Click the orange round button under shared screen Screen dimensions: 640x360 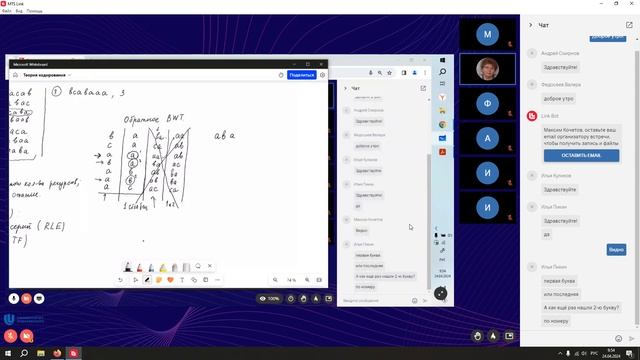pyautogui.click(x=27, y=299)
